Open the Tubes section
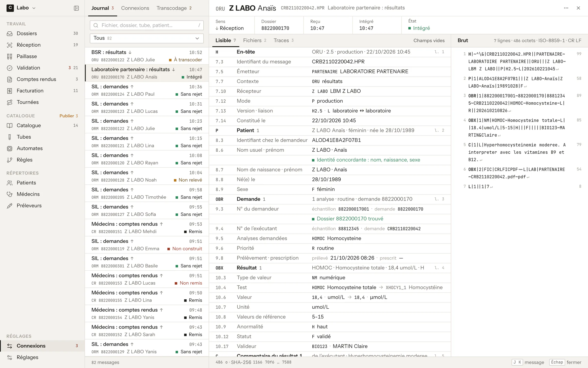 [x=42, y=137]
